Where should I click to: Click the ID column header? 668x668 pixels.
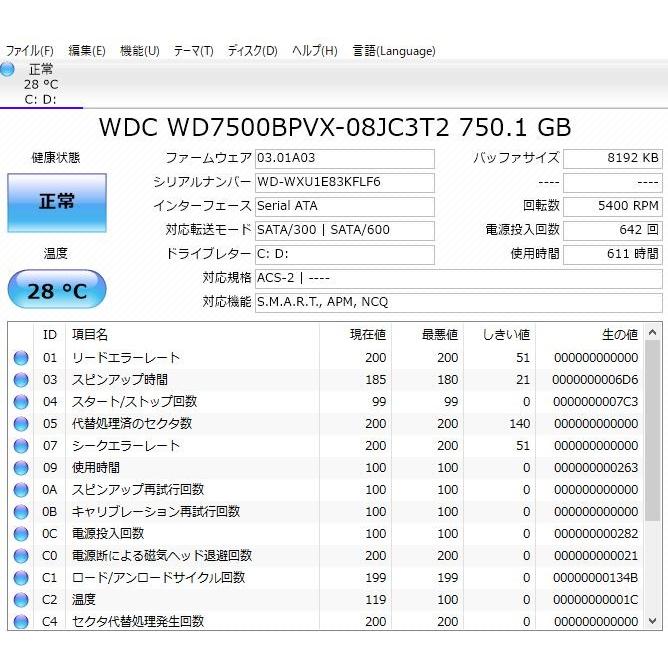point(49,335)
